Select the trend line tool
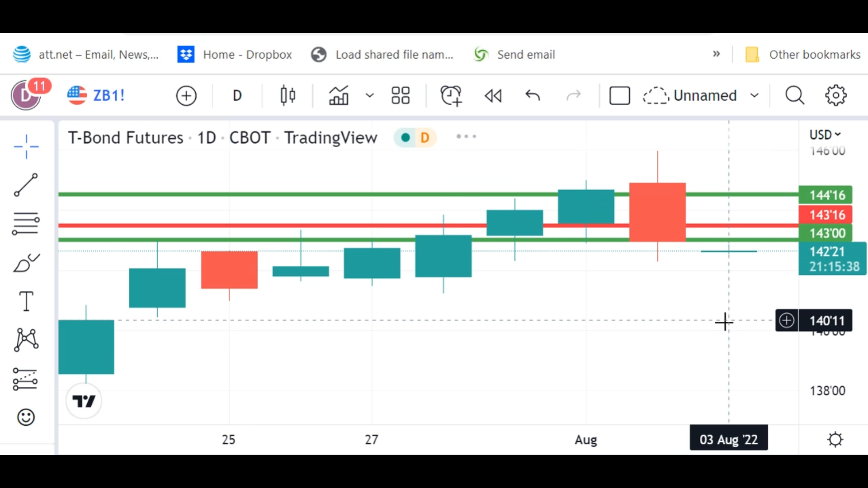The height and width of the screenshot is (488, 868). [x=26, y=185]
